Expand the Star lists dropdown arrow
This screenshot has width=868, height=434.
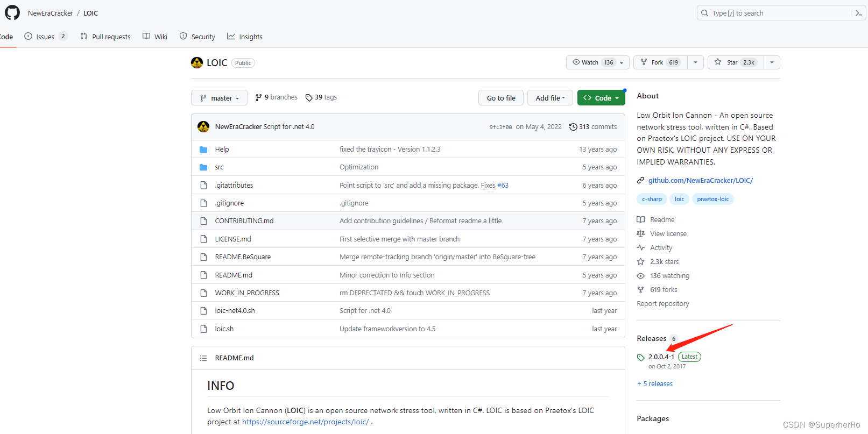point(772,62)
